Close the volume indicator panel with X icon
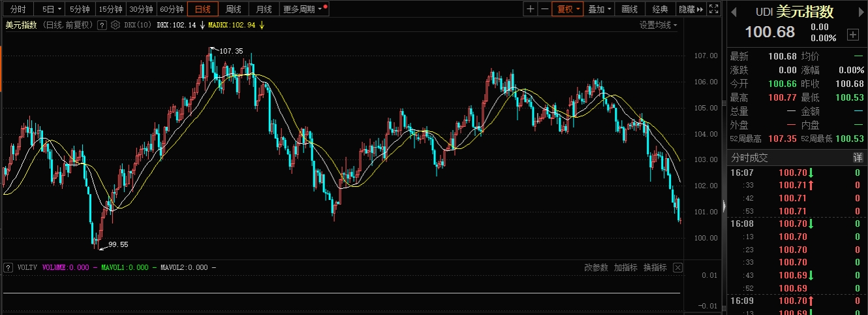The width and height of the screenshot is (868, 315). tap(677, 267)
